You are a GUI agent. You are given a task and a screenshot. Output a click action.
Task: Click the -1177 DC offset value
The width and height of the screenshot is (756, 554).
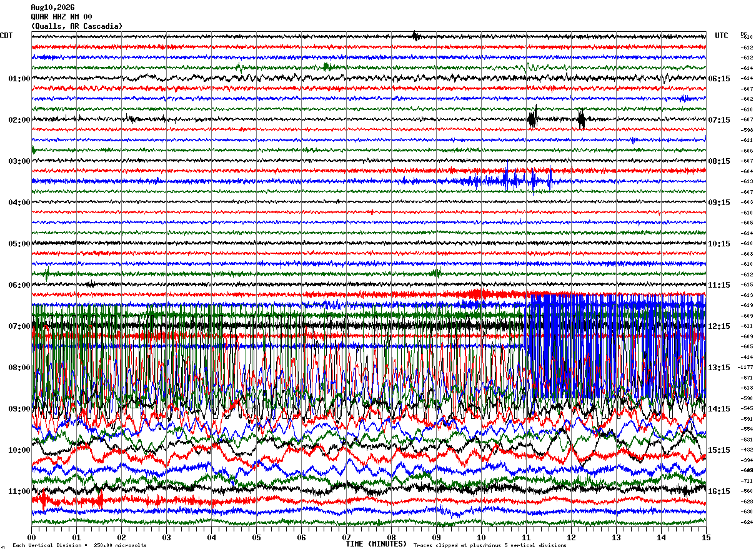coord(746,368)
